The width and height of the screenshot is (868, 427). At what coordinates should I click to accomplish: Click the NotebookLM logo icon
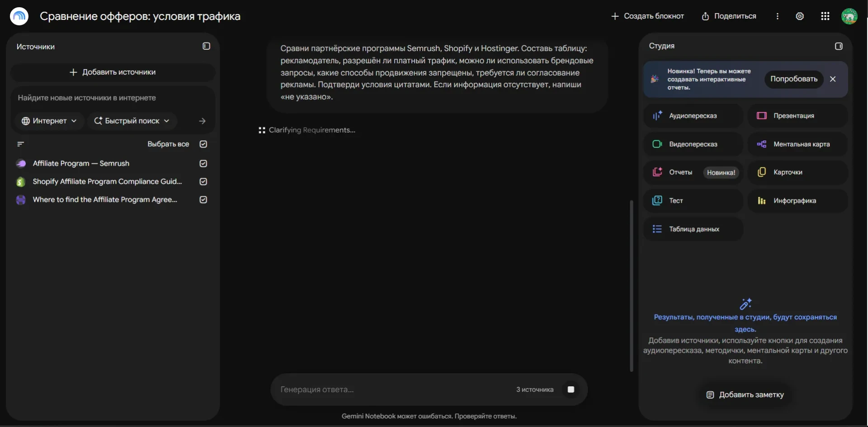tap(19, 16)
